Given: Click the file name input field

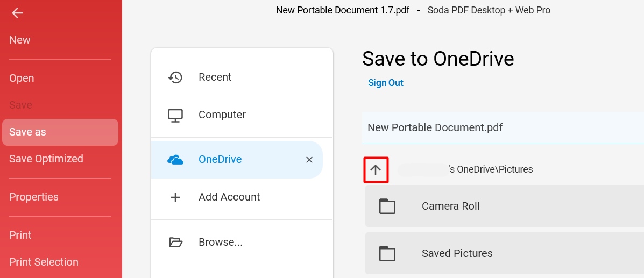Looking at the screenshot, I should coord(503,127).
